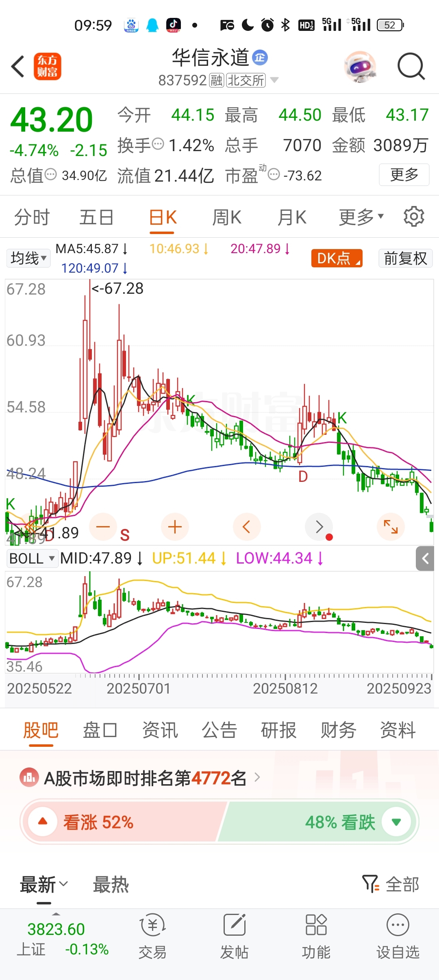Open the 研报 tab

[279, 730]
